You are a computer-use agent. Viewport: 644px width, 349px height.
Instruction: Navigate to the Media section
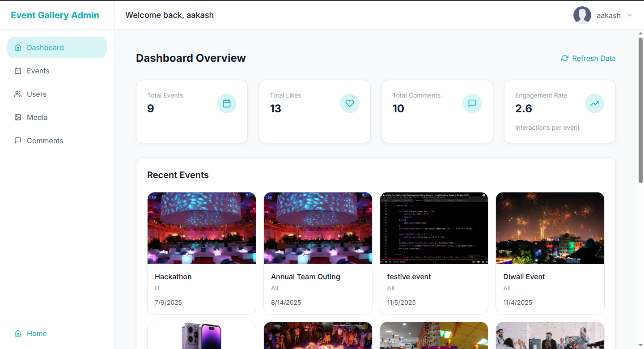pyautogui.click(x=57, y=117)
